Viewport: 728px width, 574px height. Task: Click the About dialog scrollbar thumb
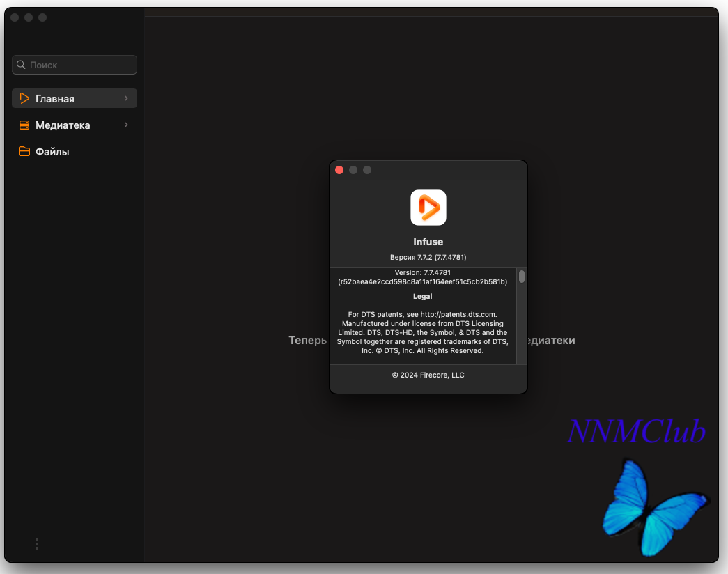522,277
